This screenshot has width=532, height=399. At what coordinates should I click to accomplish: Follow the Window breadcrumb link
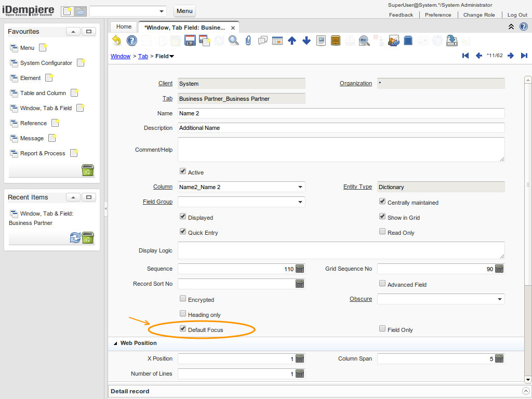pyautogui.click(x=121, y=56)
